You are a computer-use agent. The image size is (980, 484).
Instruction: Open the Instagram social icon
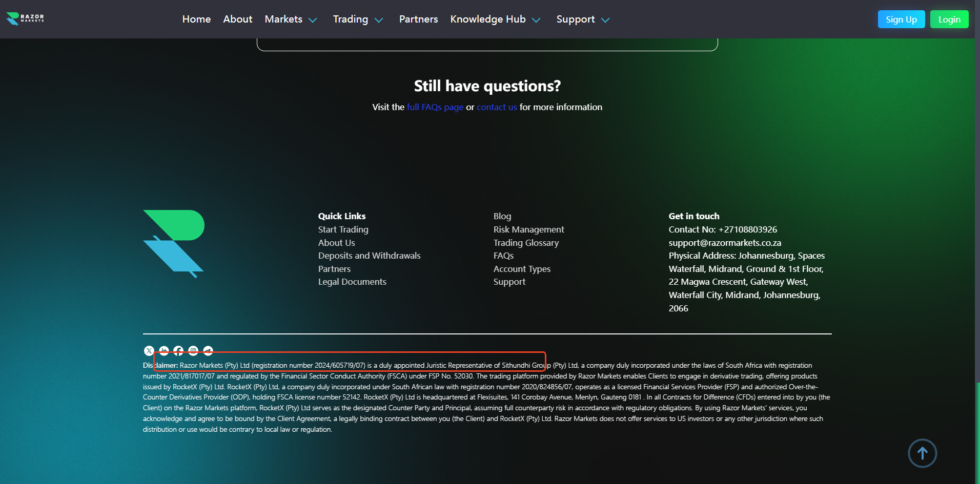click(x=193, y=350)
